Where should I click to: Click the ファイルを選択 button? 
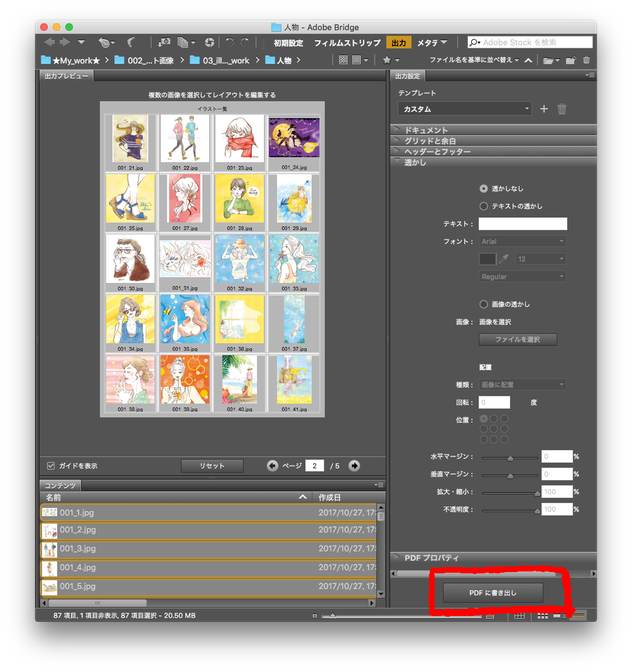pyautogui.click(x=518, y=339)
